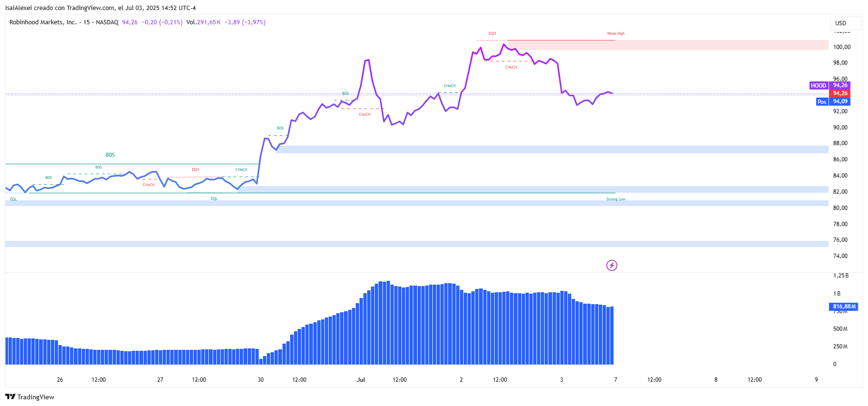Click the Jul marker on the time axis
Viewport: 868px width, 406px height.
coord(361,380)
